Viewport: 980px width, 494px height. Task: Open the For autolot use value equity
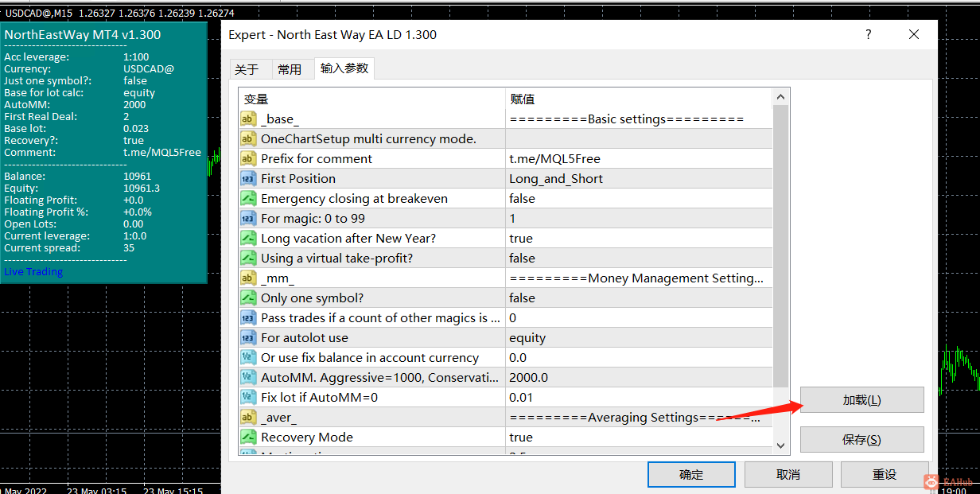coord(640,338)
